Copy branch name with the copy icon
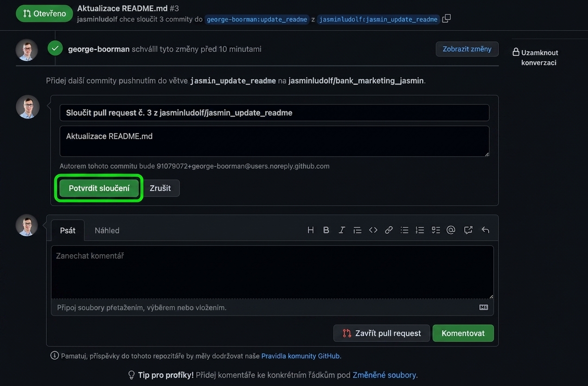This screenshot has height=386, width=588. click(447, 19)
